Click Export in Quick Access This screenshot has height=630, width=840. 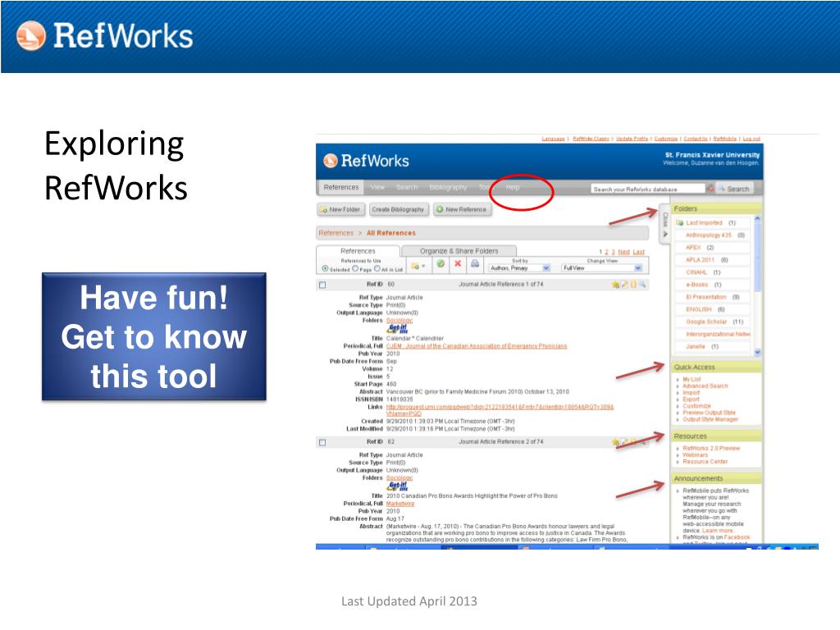point(691,399)
